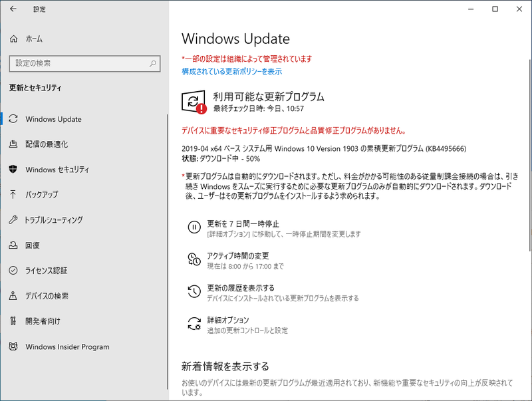Image resolution: width=532 pixels, height=401 pixels.
Task: Click the 更新とセキュリティ section header
Action: click(x=35, y=88)
